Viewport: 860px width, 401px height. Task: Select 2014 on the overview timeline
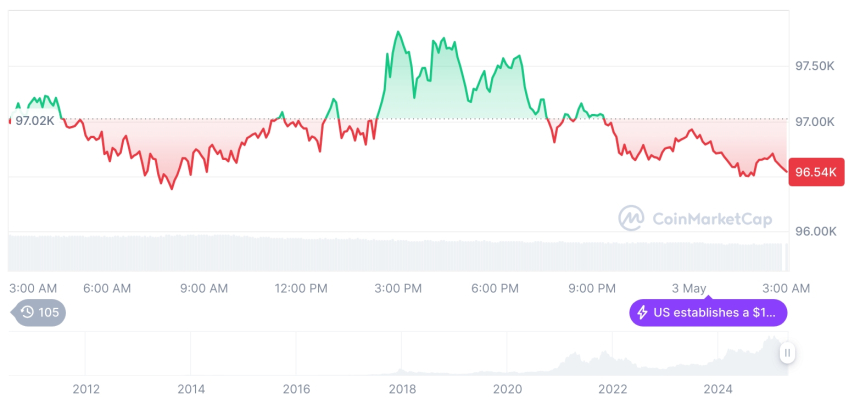(x=191, y=389)
